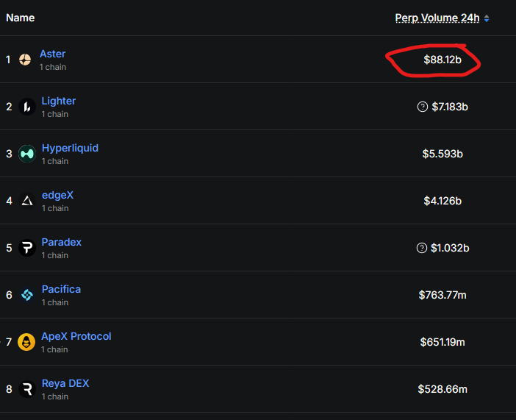Click the Pacifica logo icon

[26, 295]
